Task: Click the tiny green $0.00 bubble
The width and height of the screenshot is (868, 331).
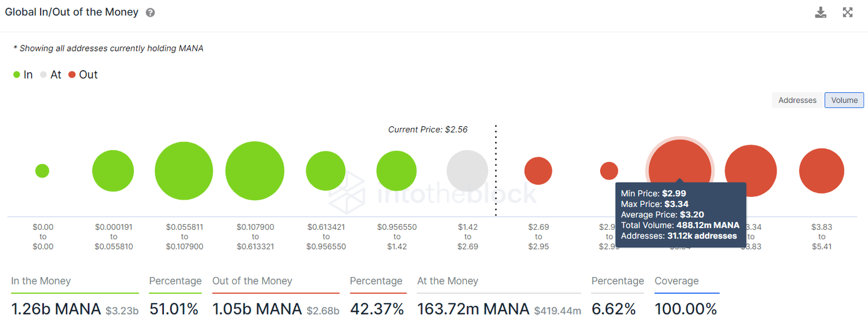Action: (42, 171)
